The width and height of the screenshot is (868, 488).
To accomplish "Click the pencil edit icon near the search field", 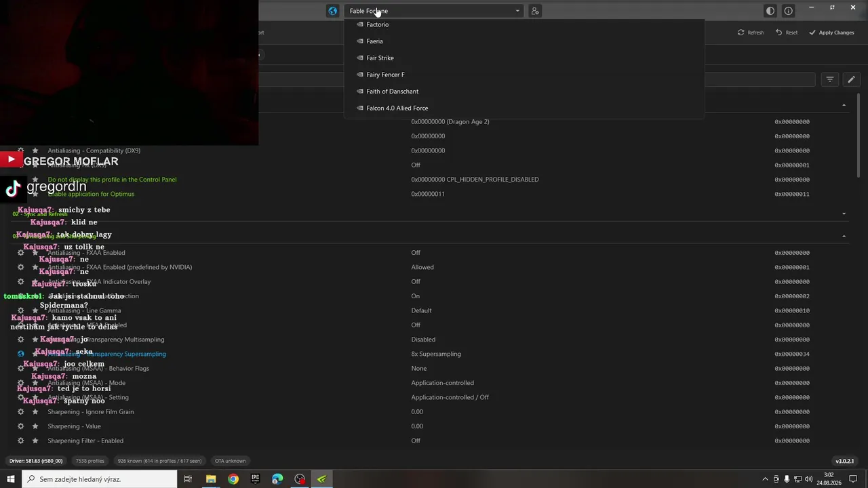I will [852, 79].
